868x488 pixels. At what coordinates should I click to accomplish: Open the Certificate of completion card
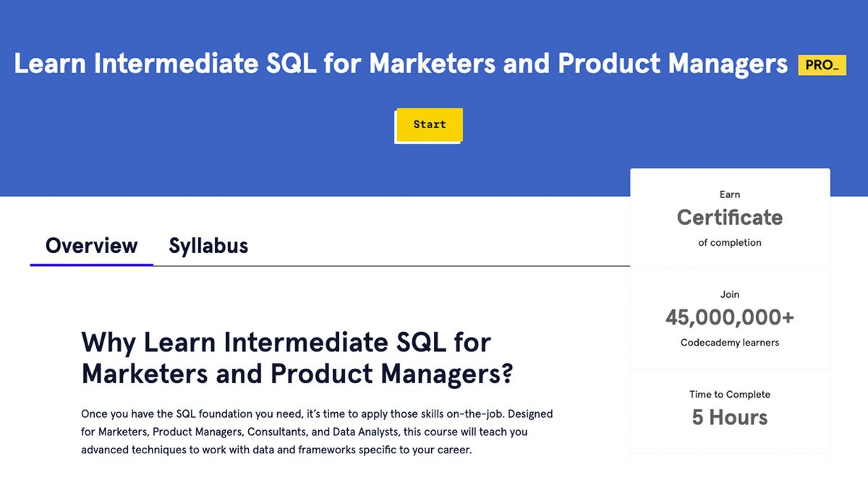click(729, 218)
